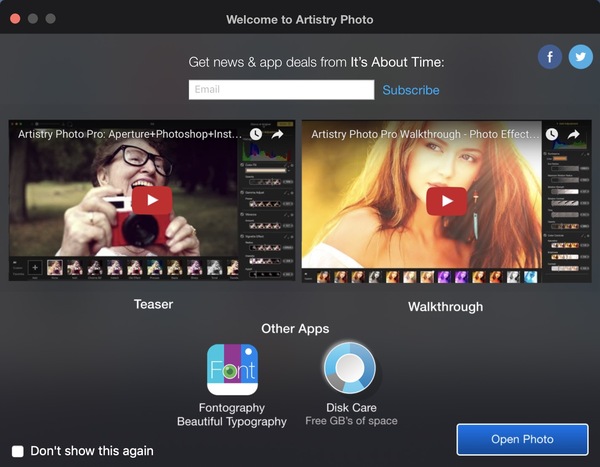Focus the Email input field
The height and width of the screenshot is (467, 600).
(x=281, y=90)
